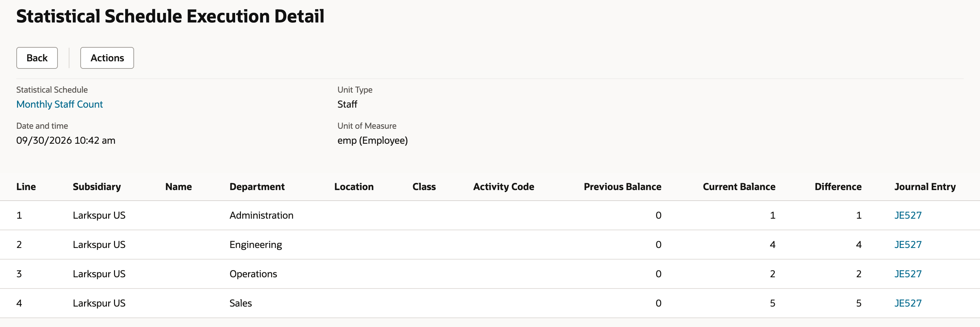Screen dimensions: 980x327
Task: Click the date value 09/30/2026 10:42 am
Action: pos(66,140)
